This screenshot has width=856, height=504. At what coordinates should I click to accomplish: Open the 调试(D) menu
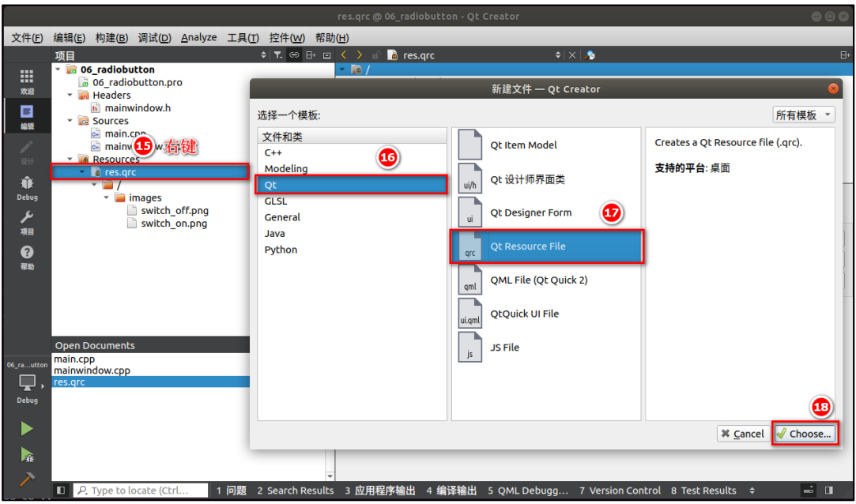pyautogui.click(x=154, y=38)
